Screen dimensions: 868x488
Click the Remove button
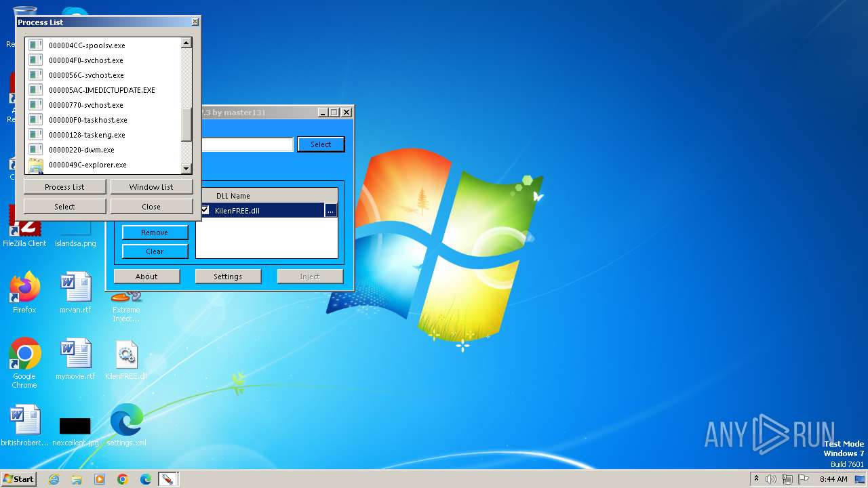click(x=155, y=232)
